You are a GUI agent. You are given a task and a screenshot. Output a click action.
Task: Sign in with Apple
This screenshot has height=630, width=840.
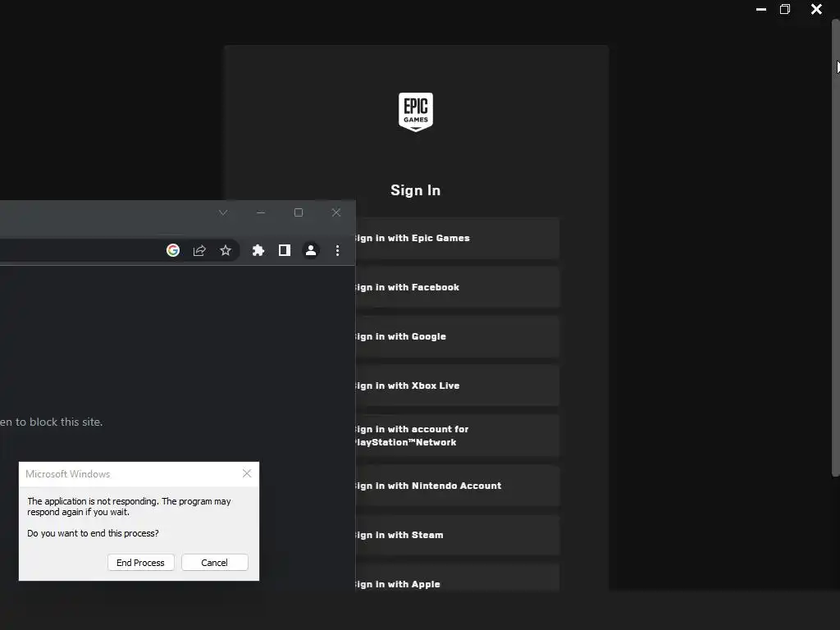point(458,578)
